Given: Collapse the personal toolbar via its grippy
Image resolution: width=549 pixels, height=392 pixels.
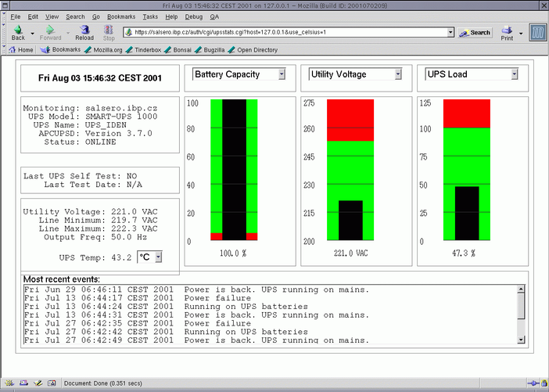Looking at the screenshot, I should tap(4, 49).
